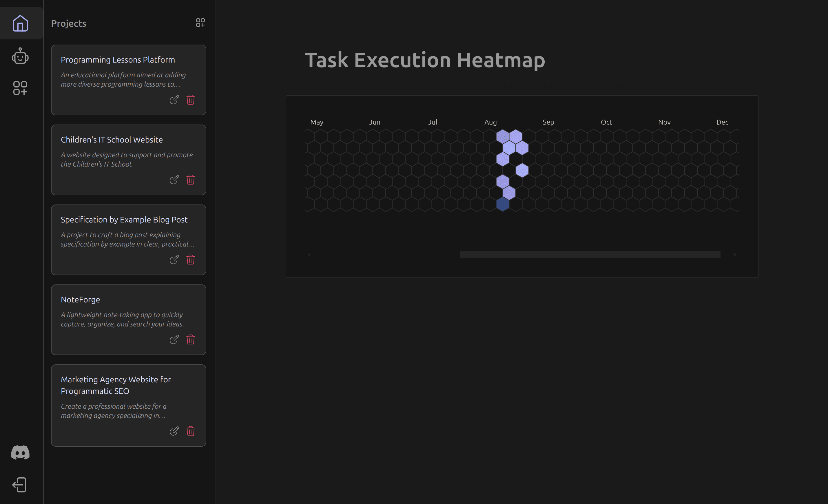Click the NoteForge edit pencil icon

174,340
